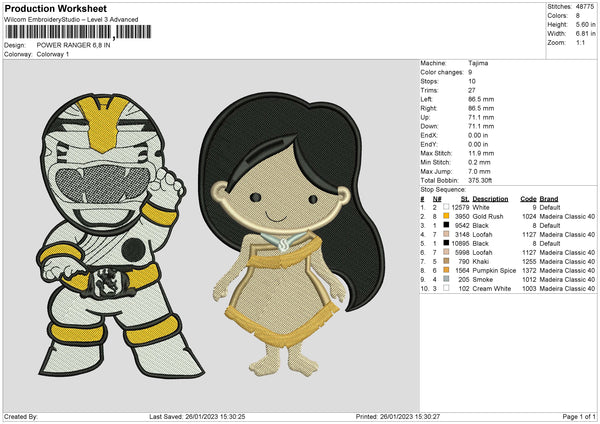Click the EndY value 0.00 in
The height and width of the screenshot is (424, 600).
click(478, 144)
